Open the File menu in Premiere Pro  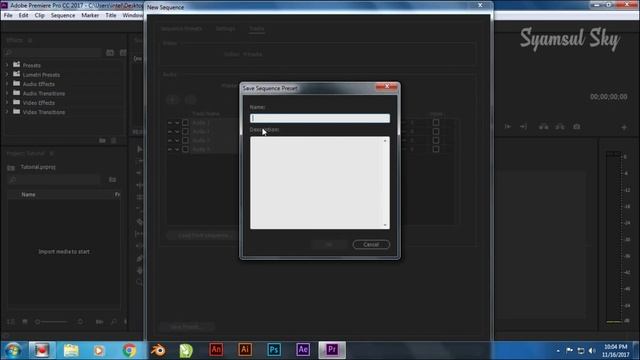point(8,16)
